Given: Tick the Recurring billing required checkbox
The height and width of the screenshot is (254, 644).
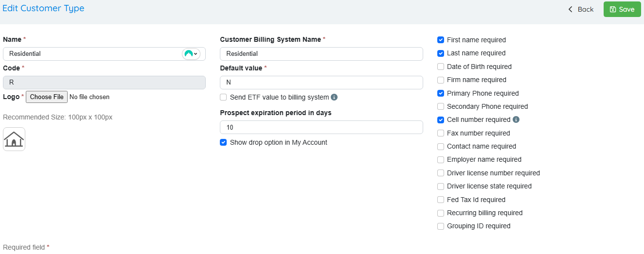Looking at the screenshot, I should pos(441,213).
